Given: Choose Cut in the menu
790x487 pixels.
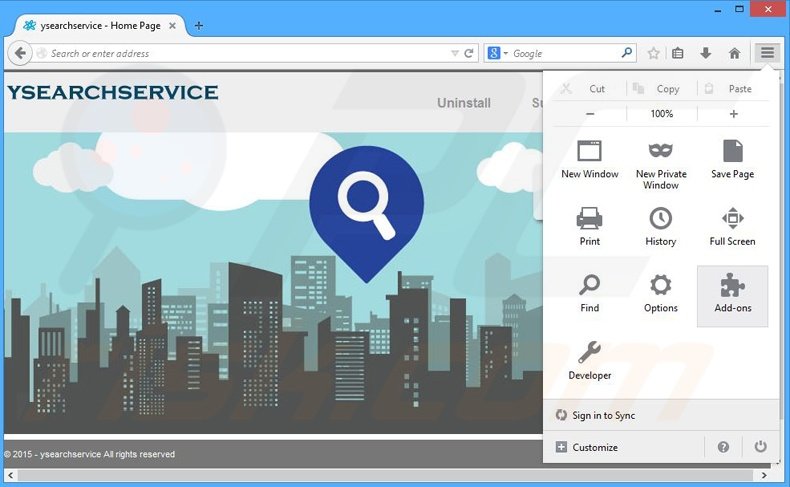Looking at the screenshot, I should click(590, 89).
